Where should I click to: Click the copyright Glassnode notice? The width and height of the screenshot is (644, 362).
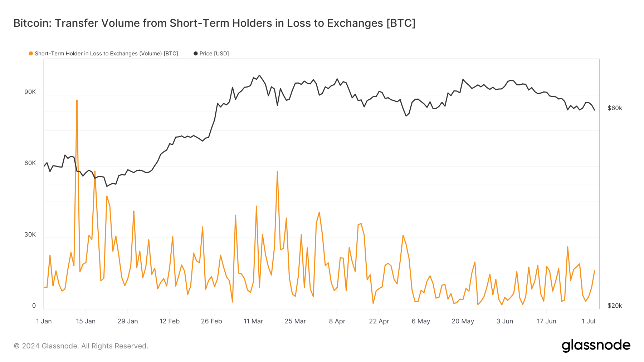(81, 346)
